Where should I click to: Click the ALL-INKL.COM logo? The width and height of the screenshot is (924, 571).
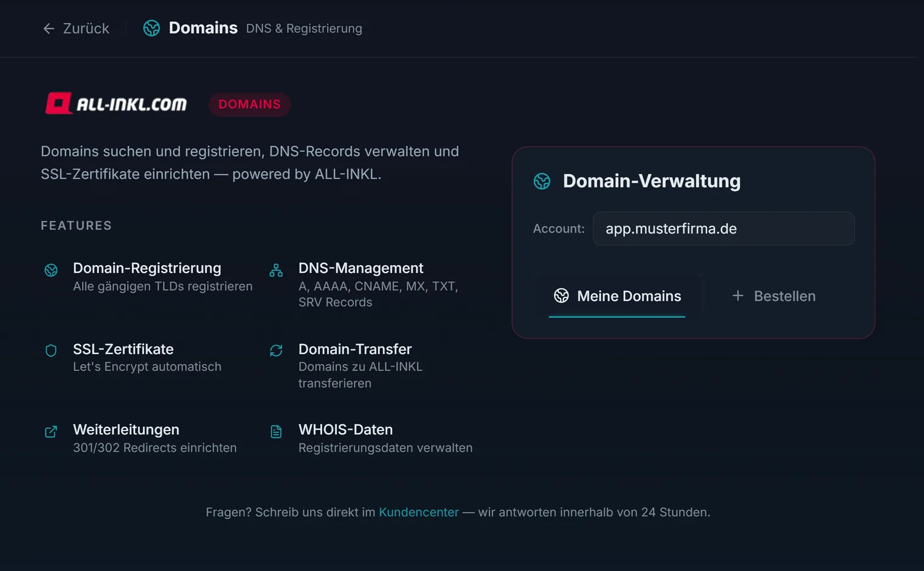(x=116, y=104)
